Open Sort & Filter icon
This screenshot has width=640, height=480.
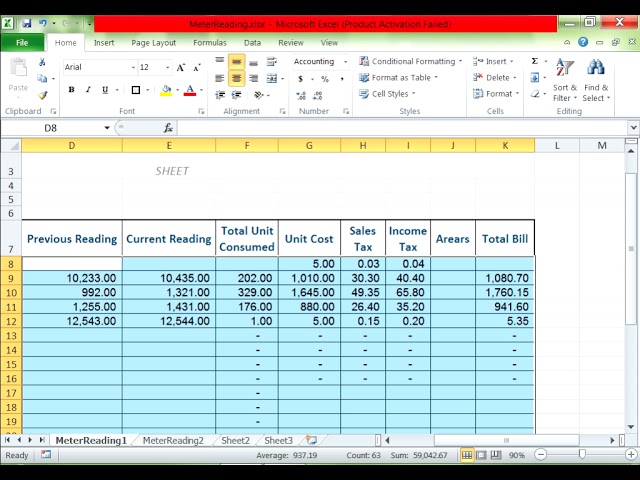(x=565, y=67)
